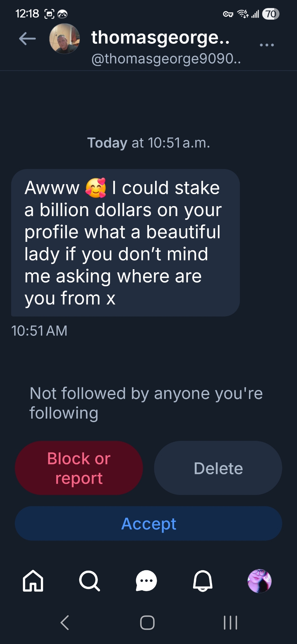Open Android recent apps button
Screen dimensions: 297x644
(x=230, y=622)
